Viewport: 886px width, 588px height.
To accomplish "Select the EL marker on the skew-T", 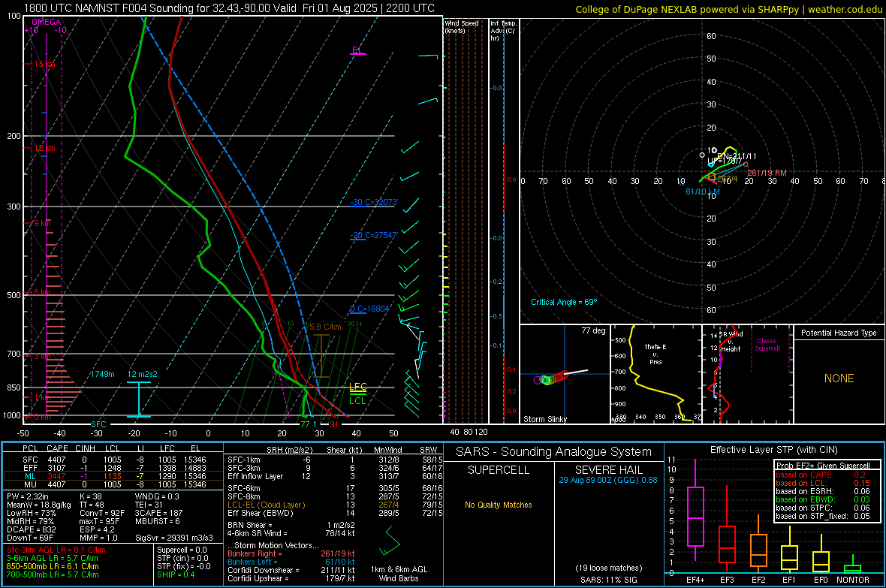I will (357, 50).
